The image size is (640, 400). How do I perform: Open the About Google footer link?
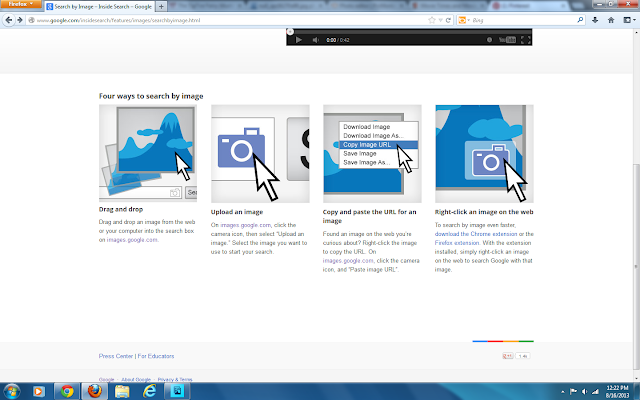pos(136,380)
